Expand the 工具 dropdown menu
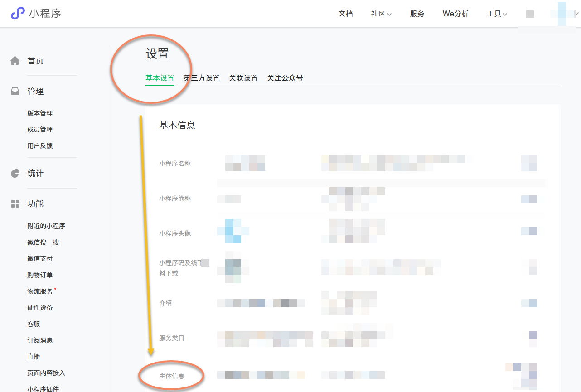 (497, 14)
